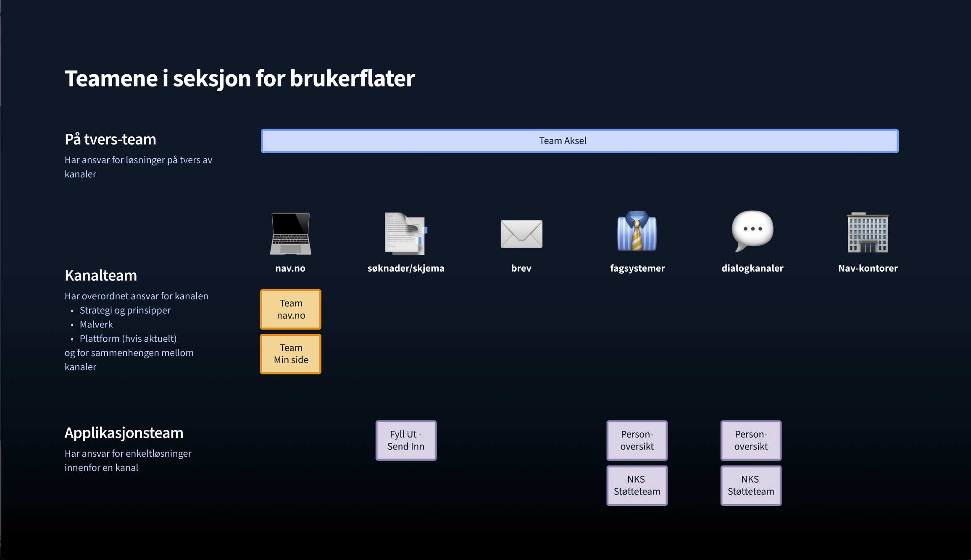The height and width of the screenshot is (560, 971).
Task: Click the laptop icon above nav.no
Action: pos(290,233)
